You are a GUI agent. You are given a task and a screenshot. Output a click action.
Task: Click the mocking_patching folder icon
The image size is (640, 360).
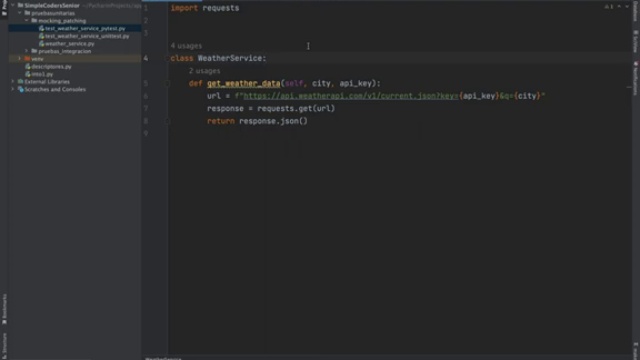point(34,20)
